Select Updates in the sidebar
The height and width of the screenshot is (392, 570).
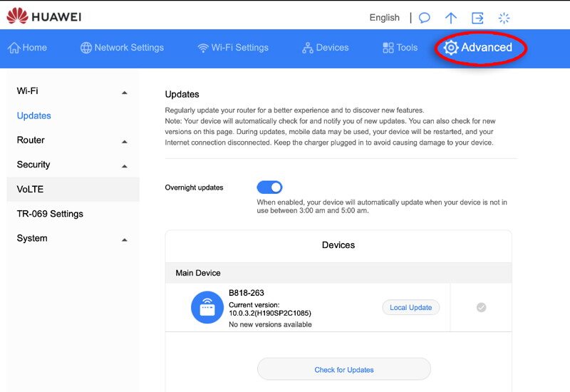tap(33, 115)
